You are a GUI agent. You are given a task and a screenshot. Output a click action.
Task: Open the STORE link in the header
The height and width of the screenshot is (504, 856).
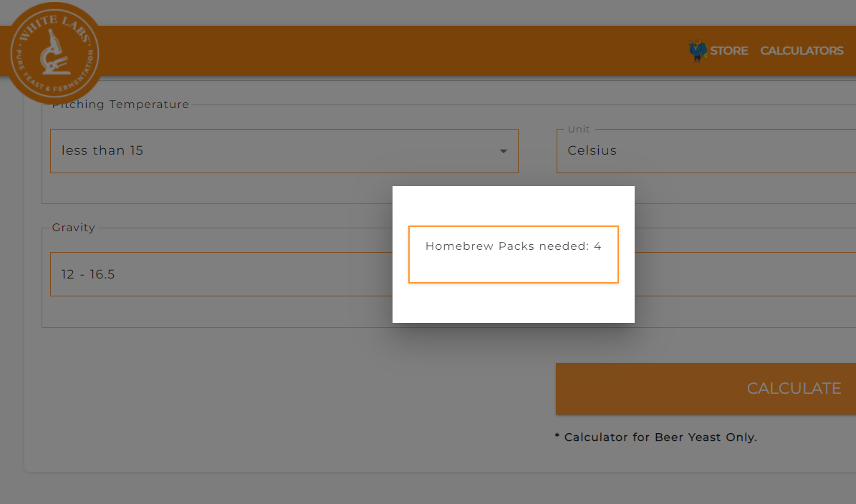point(728,51)
